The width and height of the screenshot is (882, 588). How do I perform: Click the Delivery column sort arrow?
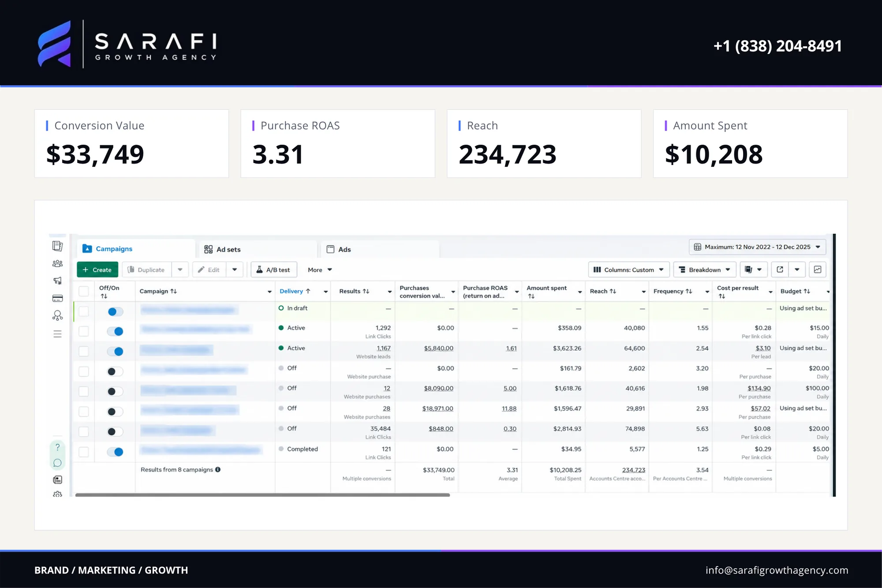[308, 291]
